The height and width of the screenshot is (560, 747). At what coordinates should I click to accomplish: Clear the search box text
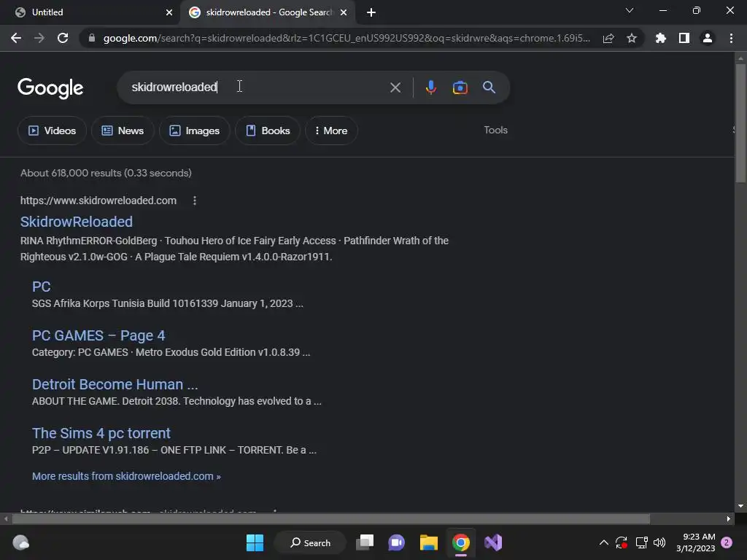[x=395, y=87]
